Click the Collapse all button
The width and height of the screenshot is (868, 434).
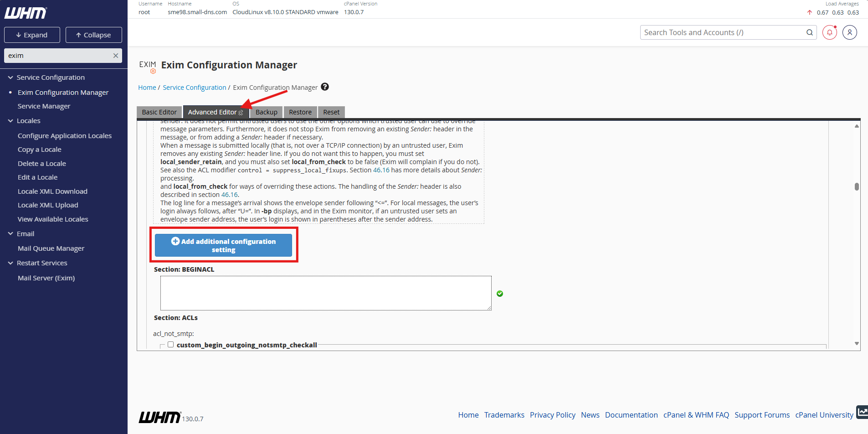pos(94,35)
